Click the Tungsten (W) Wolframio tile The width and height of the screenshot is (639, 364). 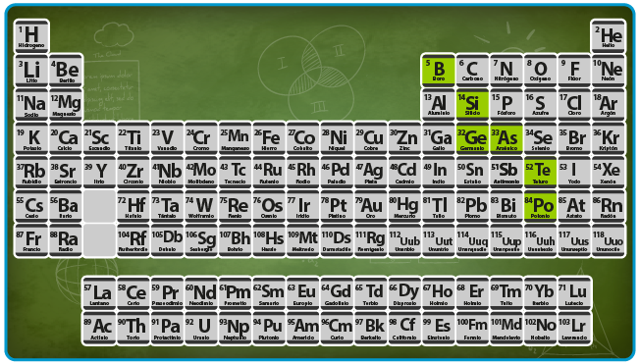tap(201, 206)
